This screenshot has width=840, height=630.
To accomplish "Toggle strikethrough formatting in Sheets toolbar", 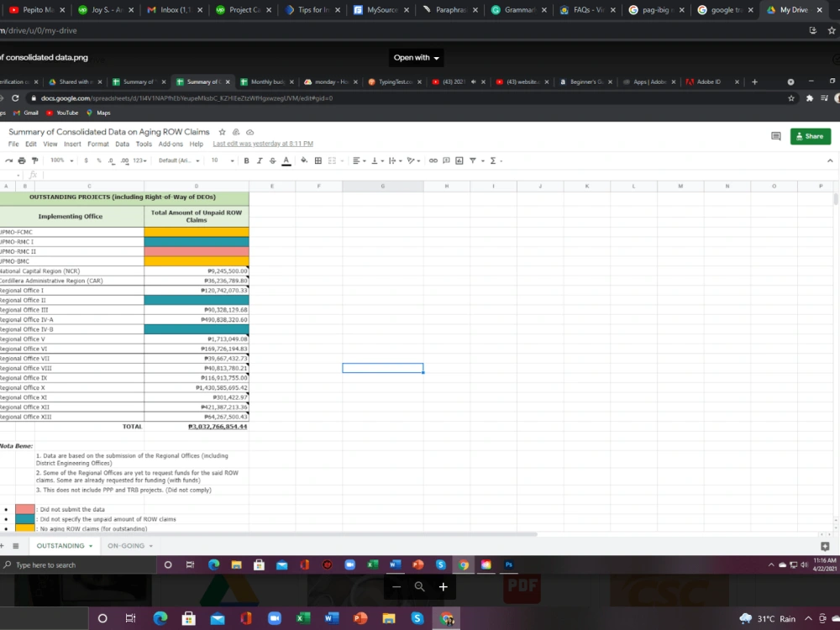I will coord(273,160).
